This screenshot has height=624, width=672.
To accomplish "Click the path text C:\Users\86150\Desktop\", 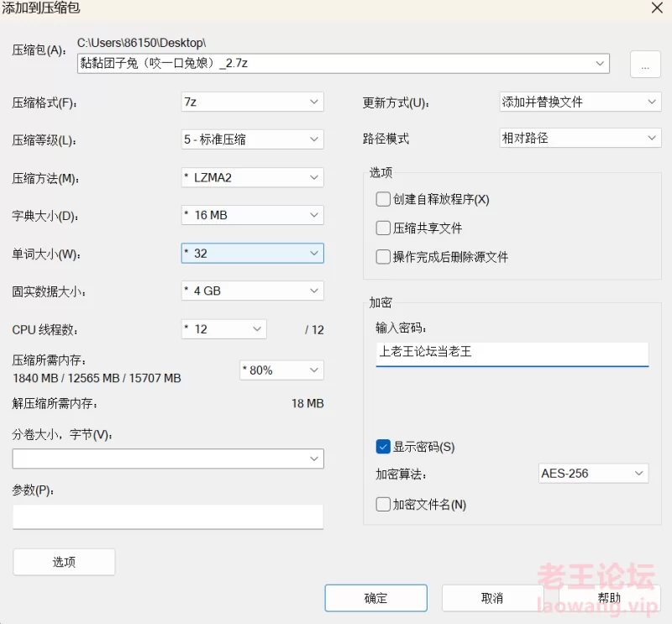I will [x=141, y=43].
